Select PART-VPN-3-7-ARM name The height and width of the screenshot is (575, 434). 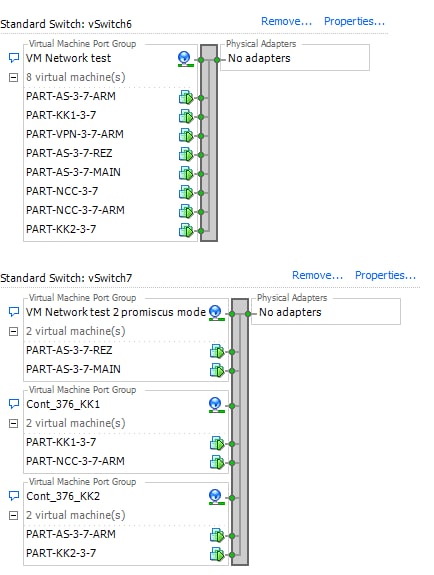pyautogui.click(x=75, y=134)
